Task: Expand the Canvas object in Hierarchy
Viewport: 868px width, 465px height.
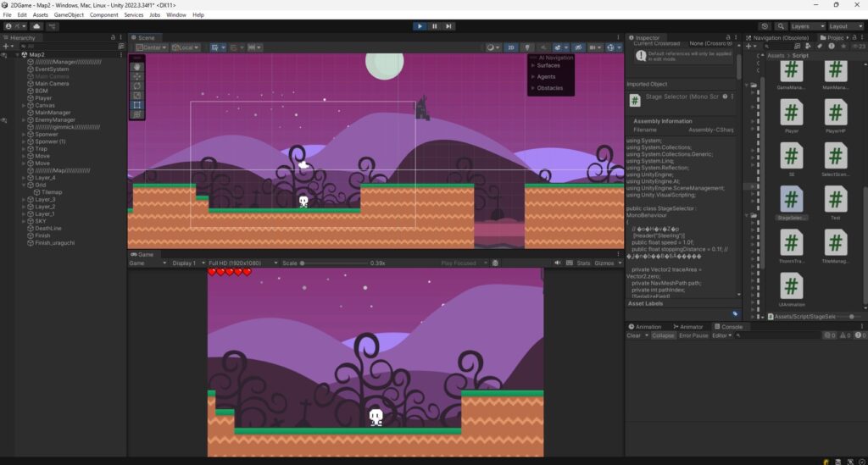Action: point(23,105)
